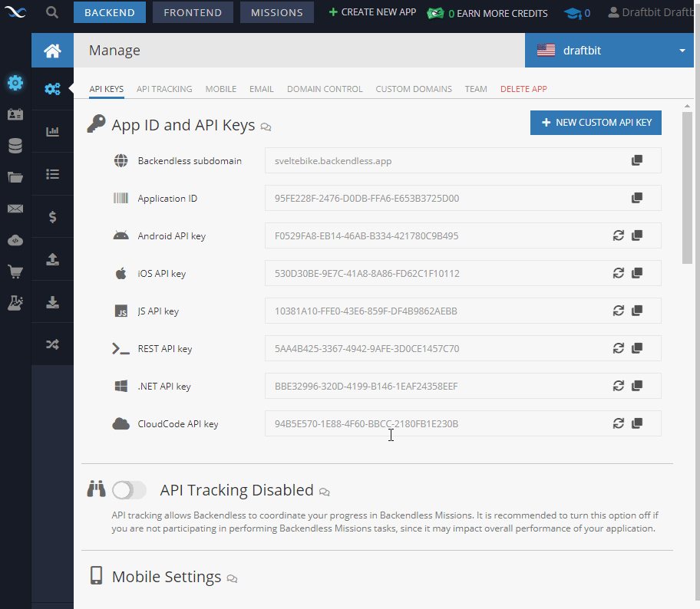The height and width of the screenshot is (609, 700).
Task: Regenerate the REST API key
Action: 619,347
